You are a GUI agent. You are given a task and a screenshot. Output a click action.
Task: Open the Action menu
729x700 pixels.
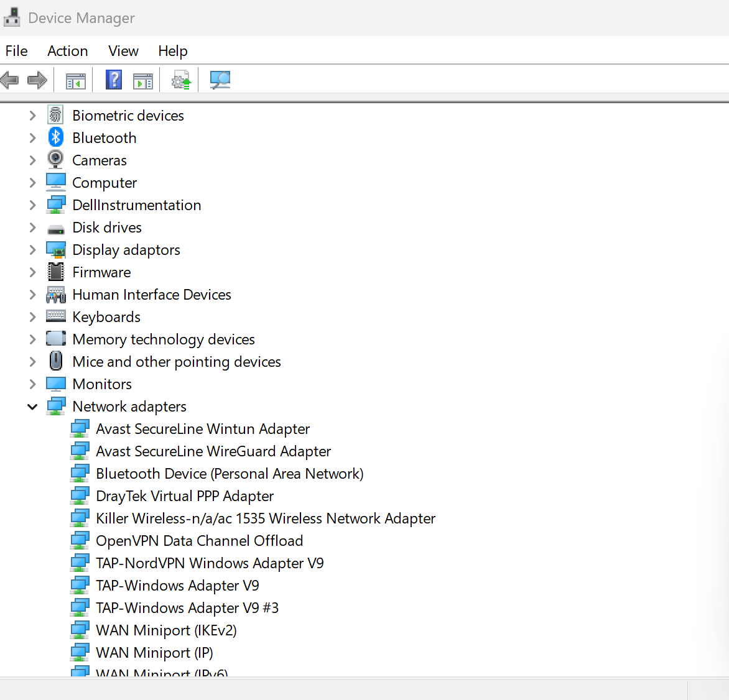[x=67, y=51]
